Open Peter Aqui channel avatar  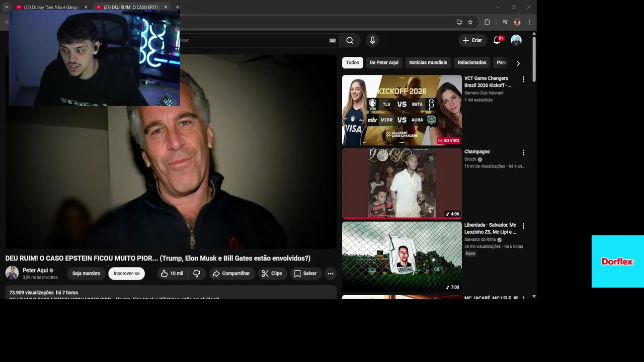tap(12, 273)
